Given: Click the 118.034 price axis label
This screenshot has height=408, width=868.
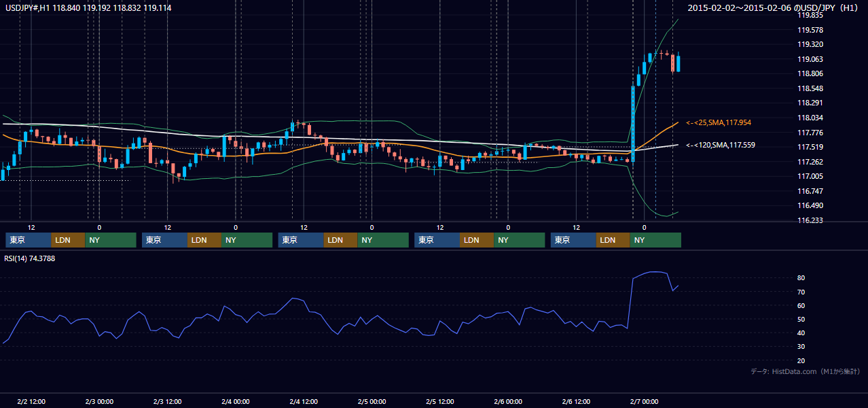Looking at the screenshot, I should [x=810, y=118].
